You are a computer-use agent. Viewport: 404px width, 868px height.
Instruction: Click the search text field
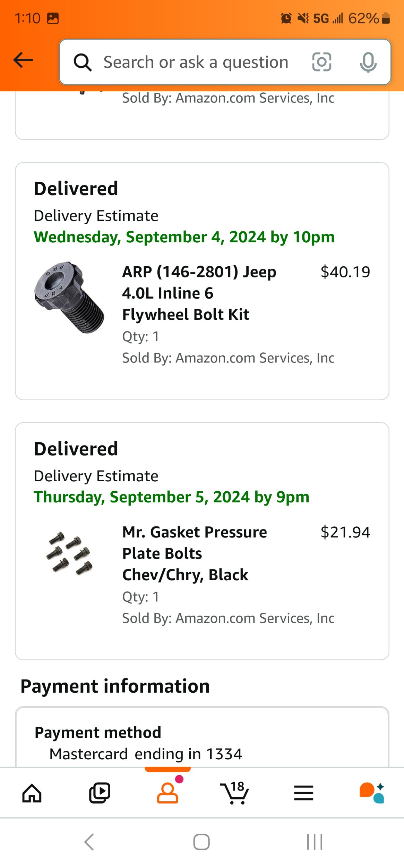196,62
